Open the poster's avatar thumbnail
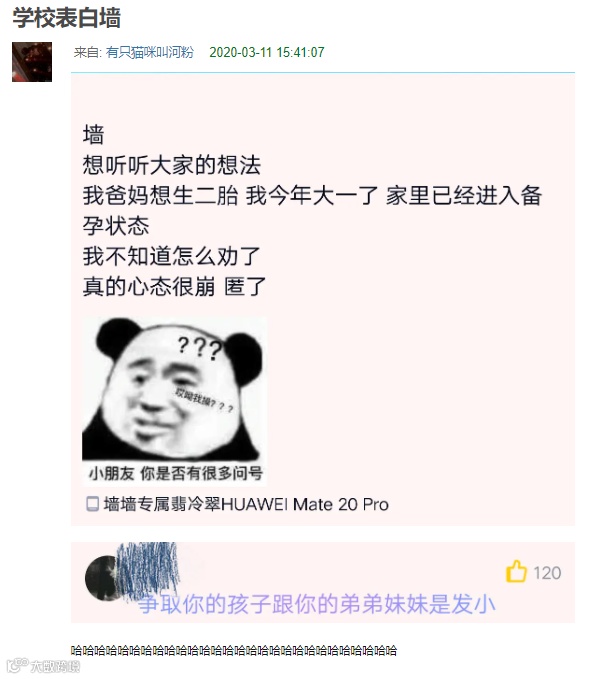The image size is (601, 679). tap(32, 62)
